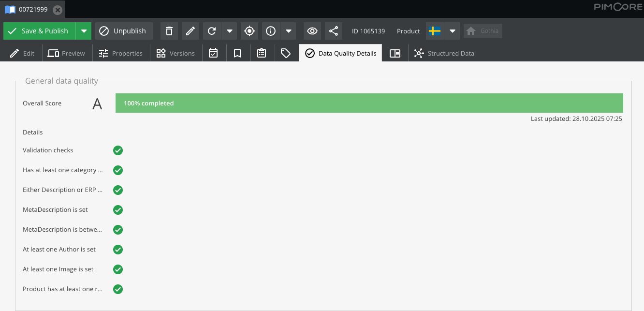Delete object with the trash icon
The height and width of the screenshot is (311, 644).
(169, 31)
